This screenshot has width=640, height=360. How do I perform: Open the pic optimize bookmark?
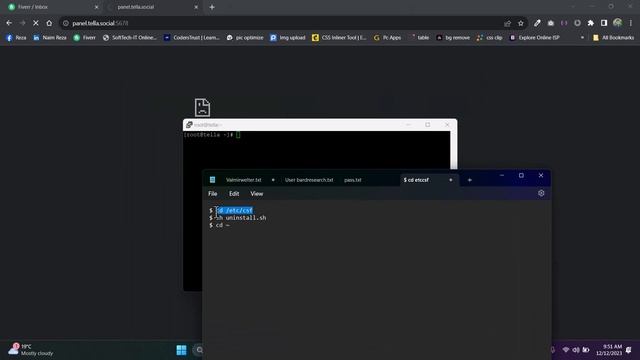[x=245, y=38]
